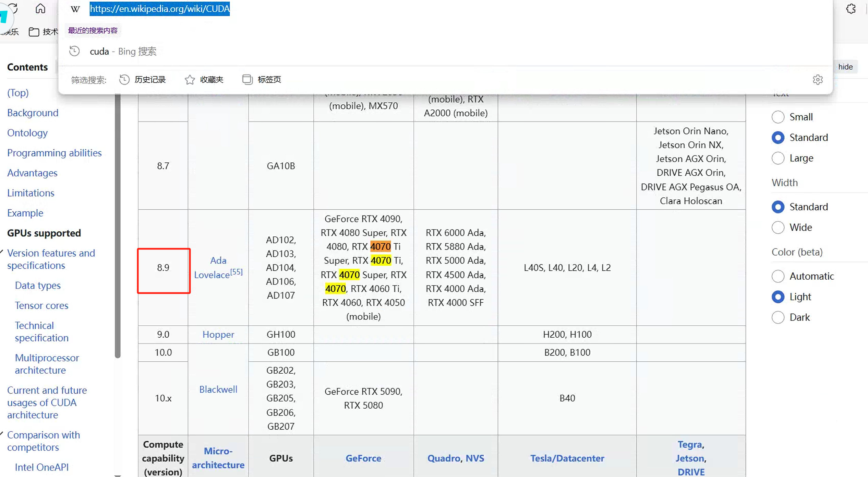
Task: Click NVS column header link
Action: pyautogui.click(x=475, y=458)
